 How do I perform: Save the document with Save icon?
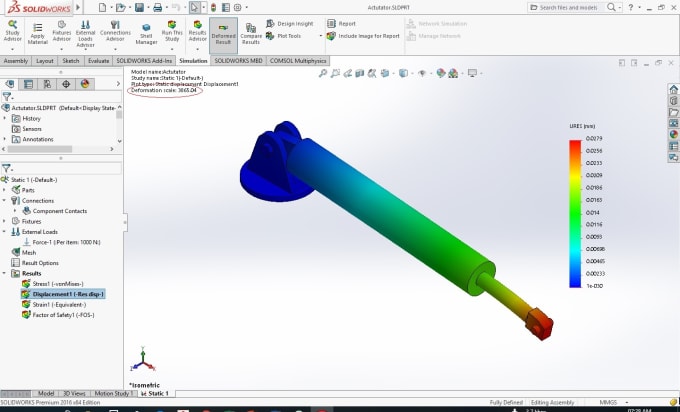point(139,7)
